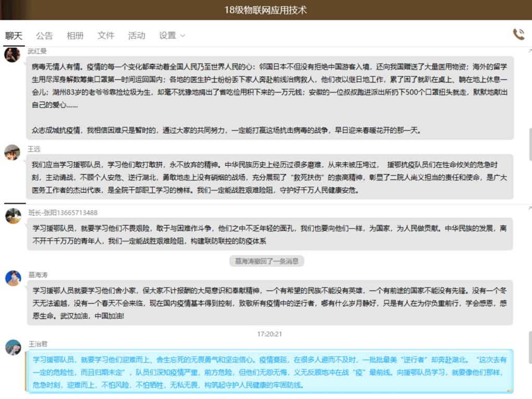
Task: Click the sender name 班长-张阳13665713488
Action: [x=63, y=212]
